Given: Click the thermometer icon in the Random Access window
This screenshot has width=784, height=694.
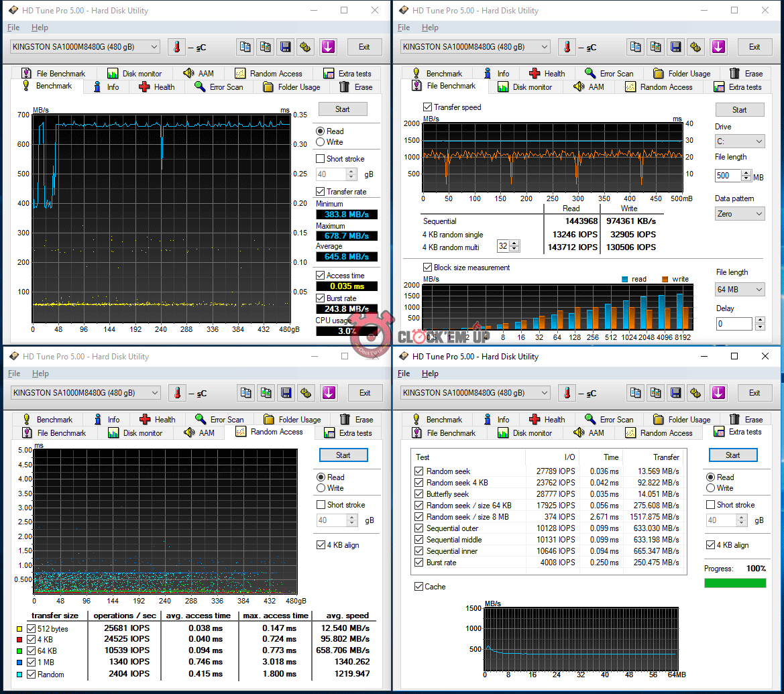Looking at the screenshot, I should click(177, 393).
